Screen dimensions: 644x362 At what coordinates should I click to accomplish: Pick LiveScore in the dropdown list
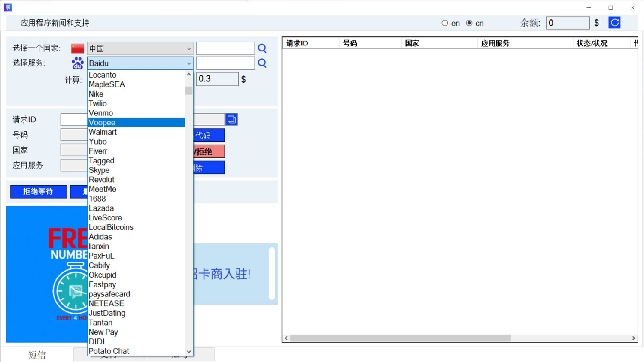(136, 217)
